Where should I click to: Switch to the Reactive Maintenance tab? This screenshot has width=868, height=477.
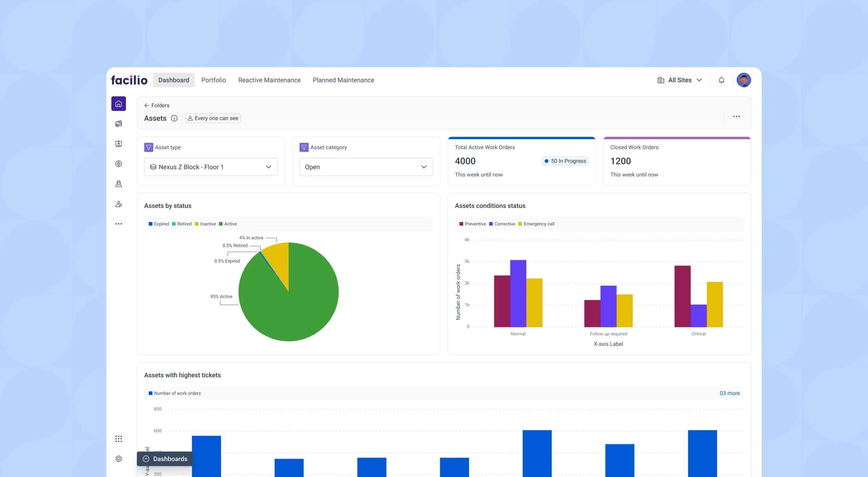(x=269, y=80)
